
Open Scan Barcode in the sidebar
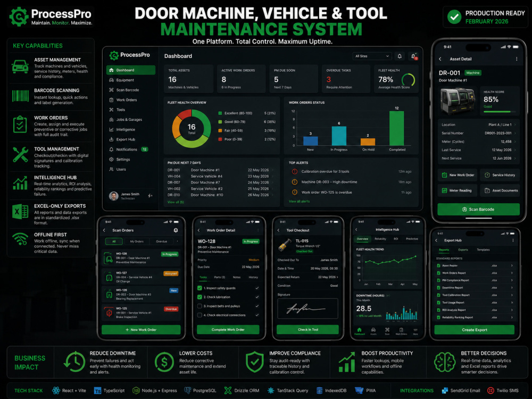131,90
